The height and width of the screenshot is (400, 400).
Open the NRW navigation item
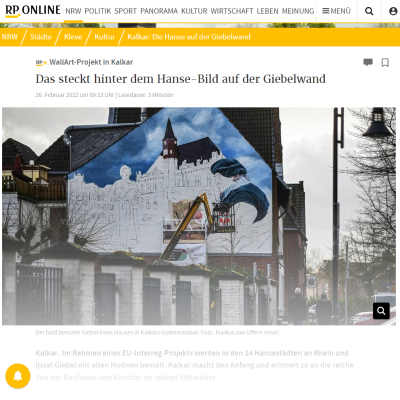pos(73,11)
